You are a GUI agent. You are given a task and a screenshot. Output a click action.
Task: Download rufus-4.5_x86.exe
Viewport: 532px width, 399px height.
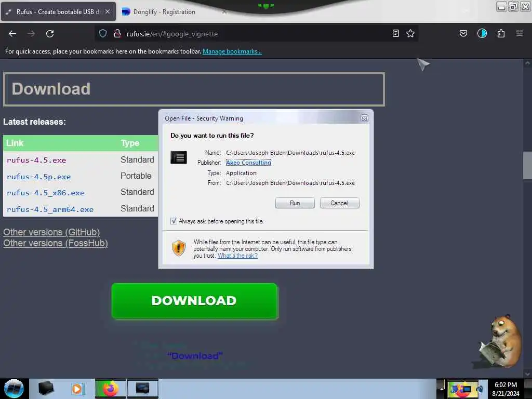tap(46, 193)
